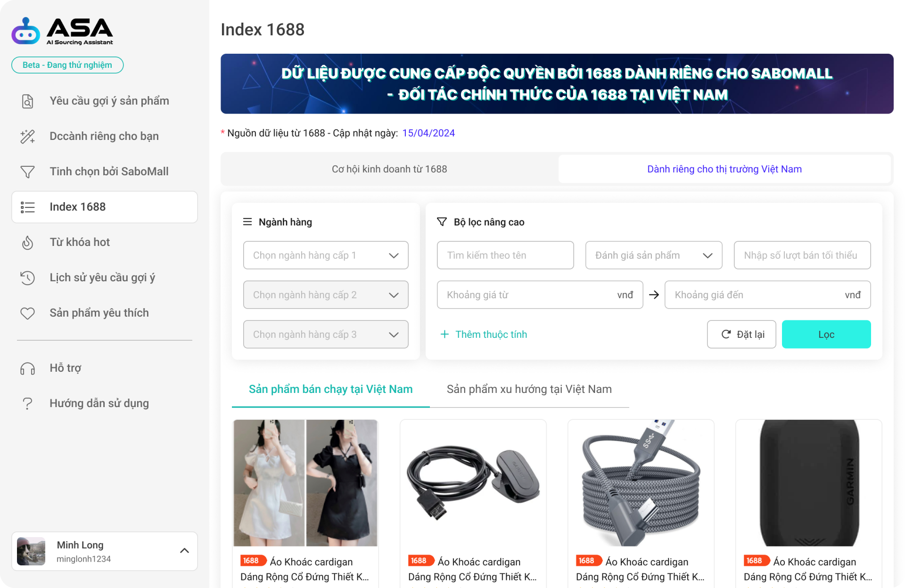Image resolution: width=905 pixels, height=588 pixels.
Task: Click the heart icon for favorite products
Action: (x=28, y=313)
